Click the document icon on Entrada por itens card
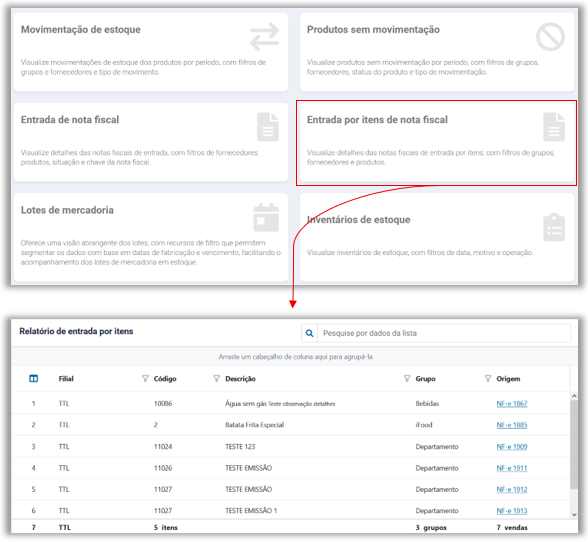The width and height of the screenshot is (588, 542). [x=554, y=127]
